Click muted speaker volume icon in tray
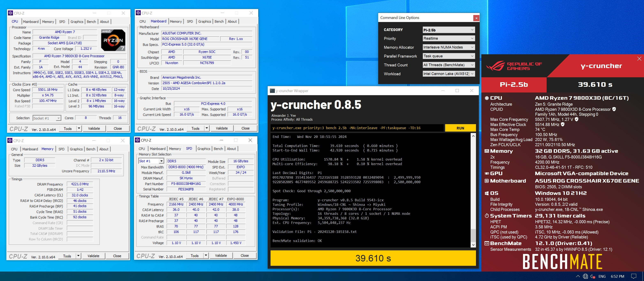 point(592,276)
